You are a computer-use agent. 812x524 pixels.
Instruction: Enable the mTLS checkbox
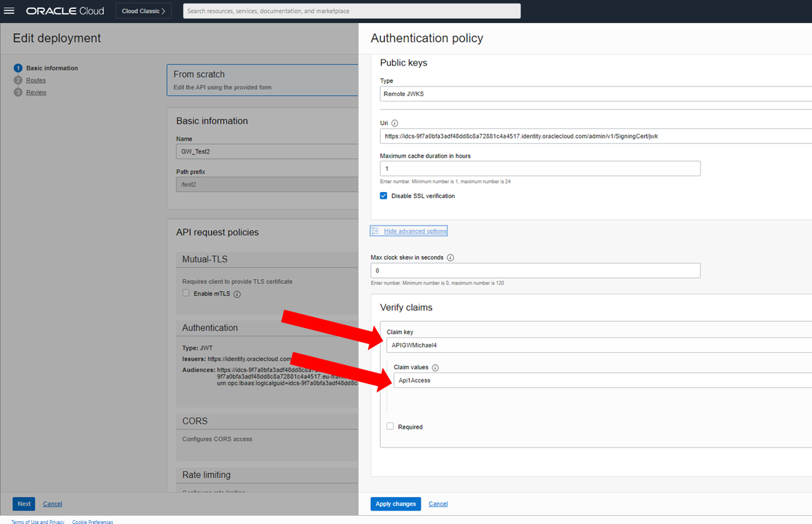[186, 293]
